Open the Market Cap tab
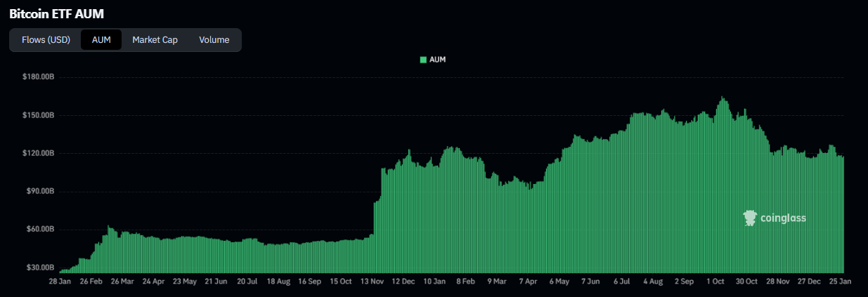This screenshot has width=868, height=297. (x=155, y=40)
